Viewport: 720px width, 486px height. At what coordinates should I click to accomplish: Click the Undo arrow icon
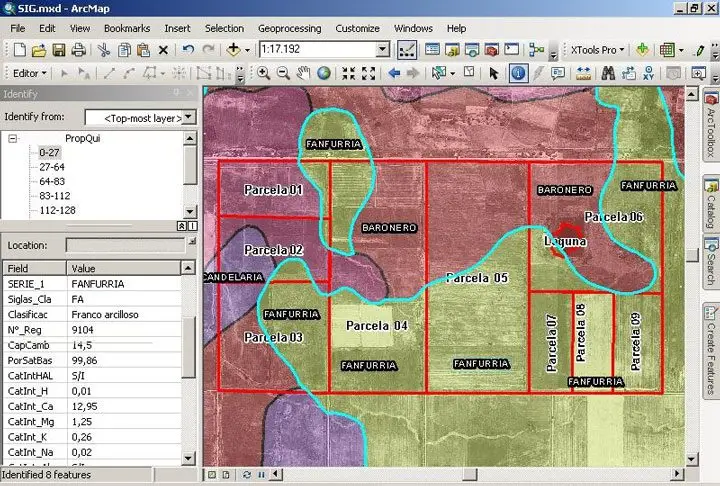point(187,49)
